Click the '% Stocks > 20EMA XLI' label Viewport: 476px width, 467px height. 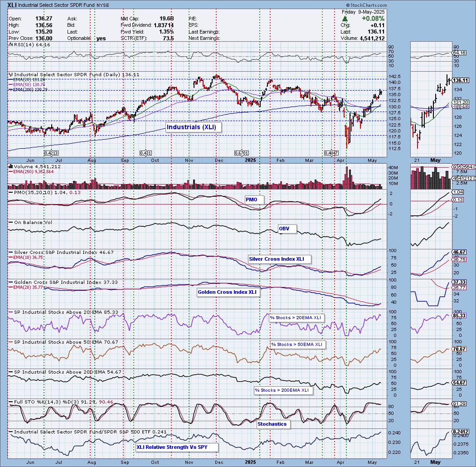coord(296,318)
